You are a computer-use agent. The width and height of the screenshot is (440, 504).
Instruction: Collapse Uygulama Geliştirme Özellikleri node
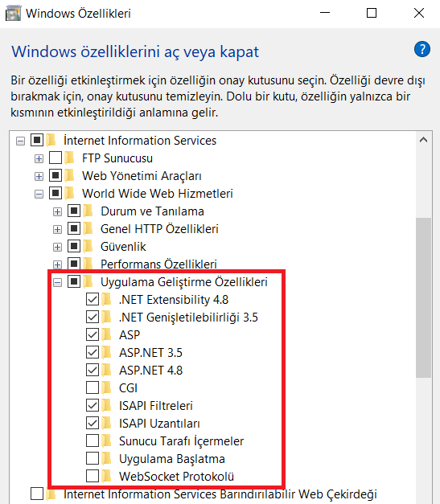(57, 282)
